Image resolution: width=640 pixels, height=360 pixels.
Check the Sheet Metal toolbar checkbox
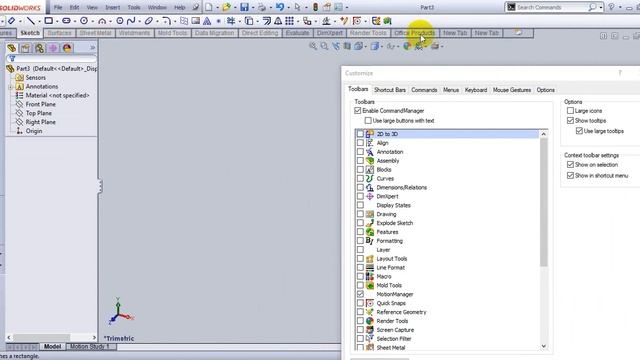click(360, 347)
